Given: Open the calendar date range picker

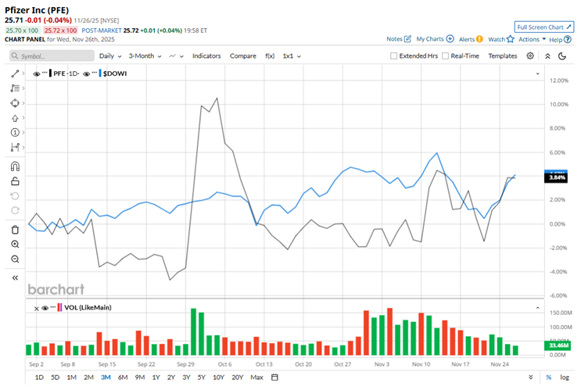Looking at the screenshot, I should (274, 377).
